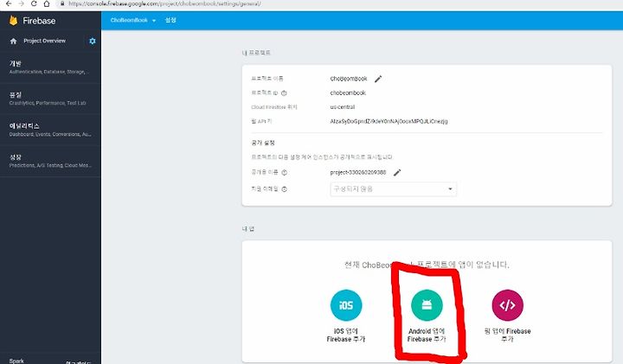623x364 pixels.
Task: Go back in browser
Action: [9, 3]
